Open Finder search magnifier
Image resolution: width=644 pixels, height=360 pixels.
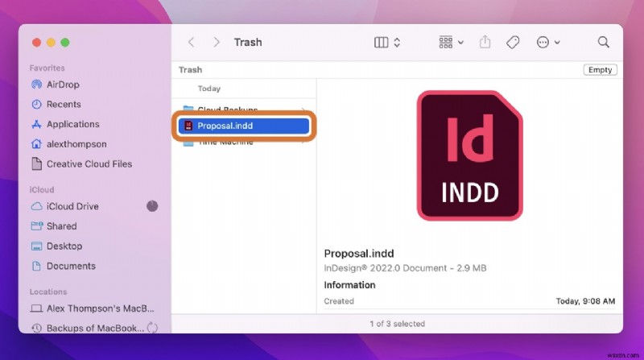click(x=603, y=42)
